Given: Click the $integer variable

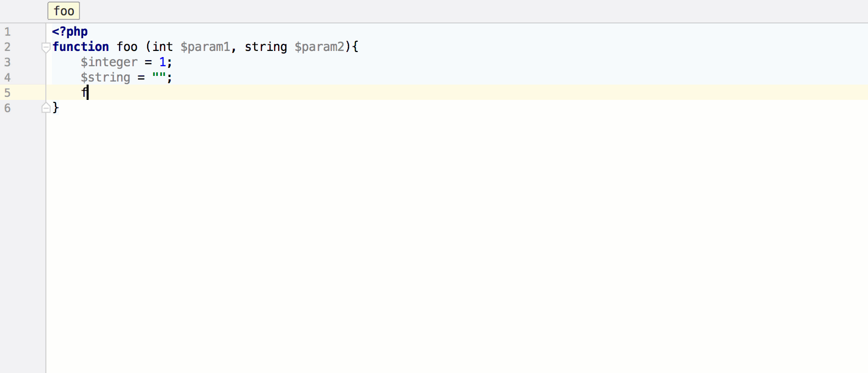Looking at the screenshot, I should 109,62.
